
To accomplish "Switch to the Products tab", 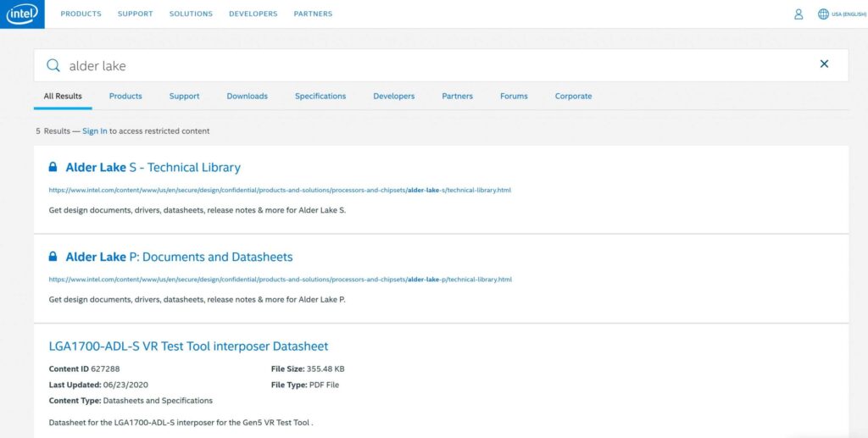I will tap(125, 97).
